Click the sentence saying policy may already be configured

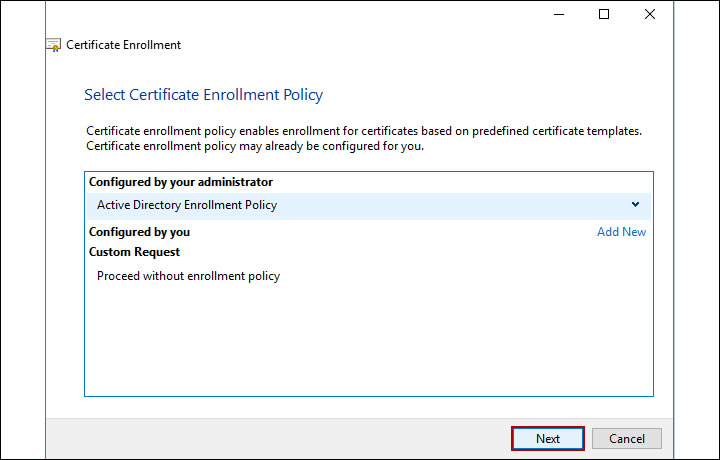255,146
